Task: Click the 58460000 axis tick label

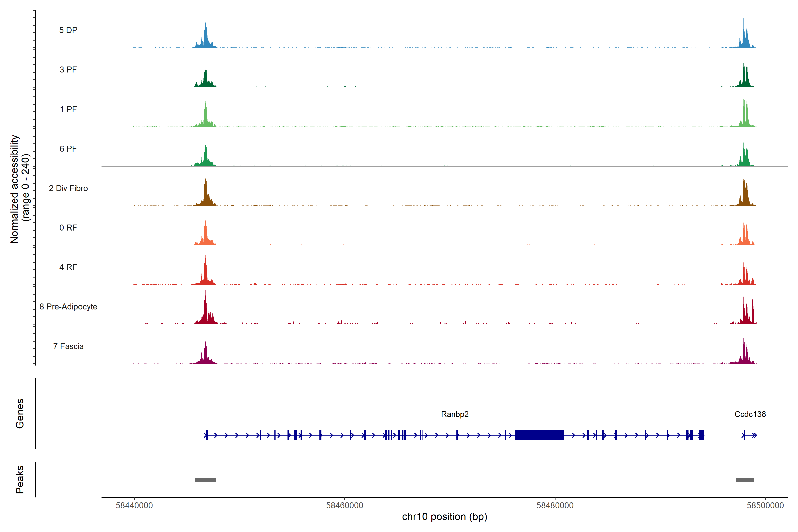Action: coord(344,505)
